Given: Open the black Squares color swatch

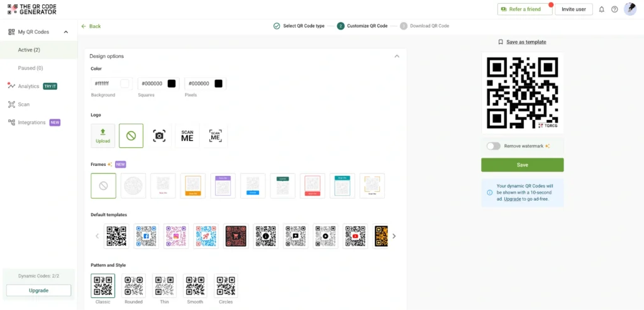Looking at the screenshot, I should coord(172,84).
